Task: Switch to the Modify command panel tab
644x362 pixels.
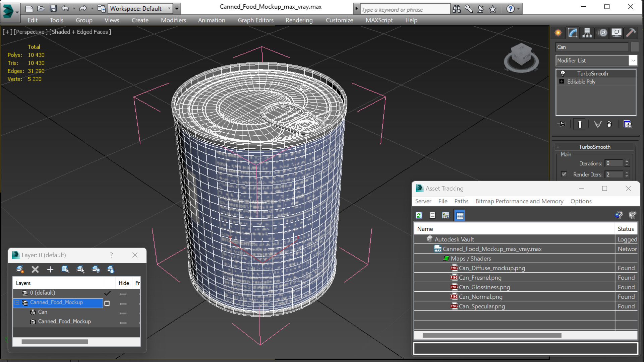Action: [x=573, y=32]
